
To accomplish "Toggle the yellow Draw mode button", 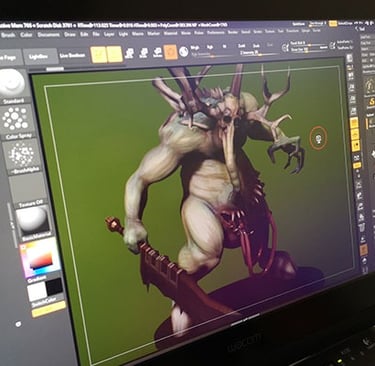I will tap(115, 54).
